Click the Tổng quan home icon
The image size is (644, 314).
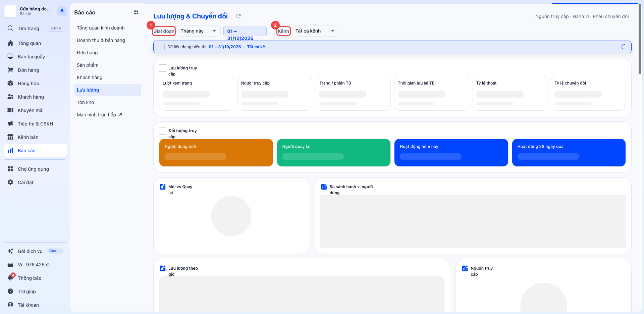(x=10, y=43)
